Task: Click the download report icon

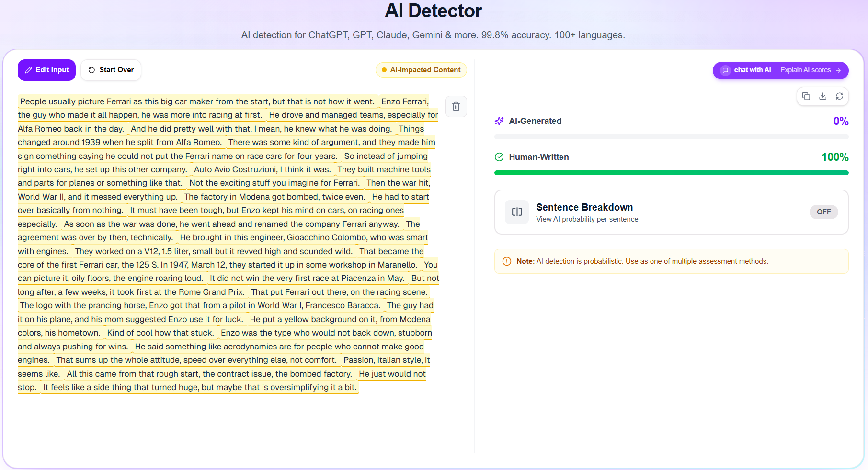Action: point(823,96)
